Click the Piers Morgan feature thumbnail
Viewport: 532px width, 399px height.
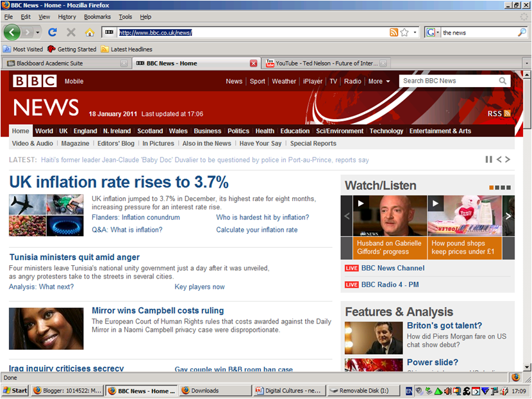point(374,338)
